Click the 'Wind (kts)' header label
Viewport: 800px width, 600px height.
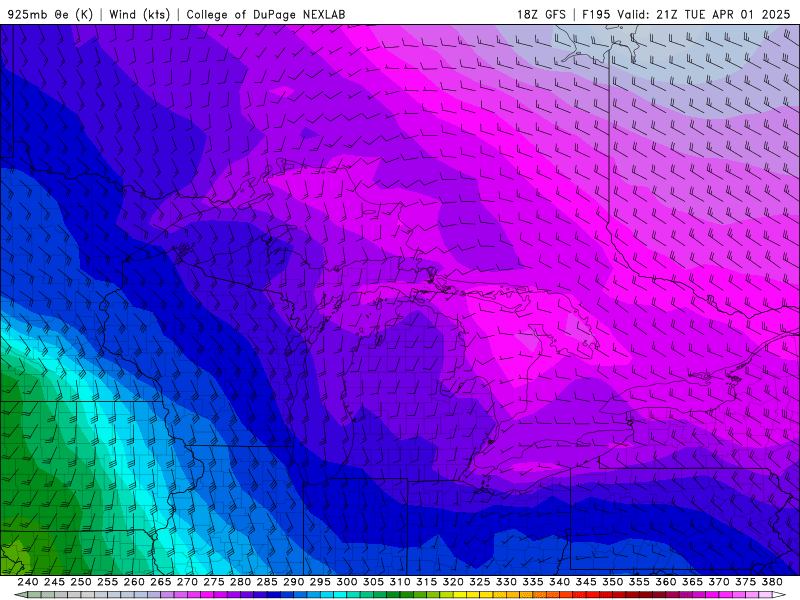pyautogui.click(x=139, y=14)
